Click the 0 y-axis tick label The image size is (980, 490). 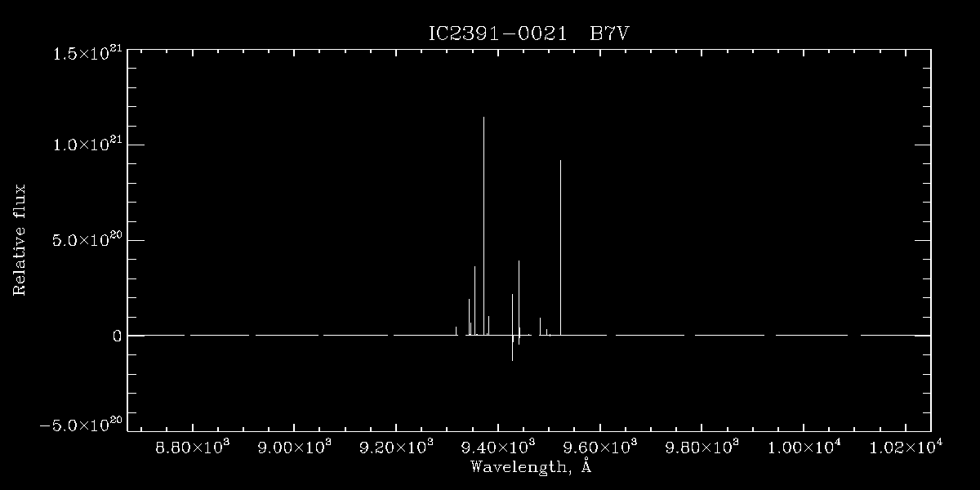(x=118, y=336)
